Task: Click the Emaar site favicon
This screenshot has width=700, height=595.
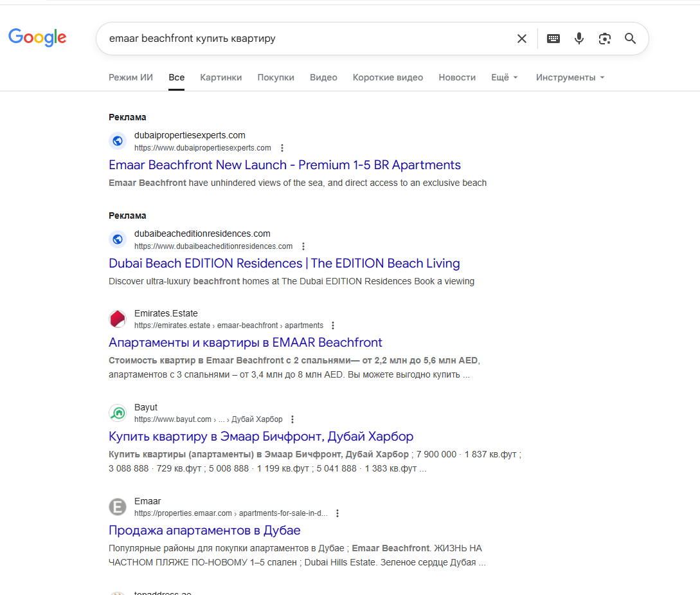Action: pyautogui.click(x=118, y=507)
